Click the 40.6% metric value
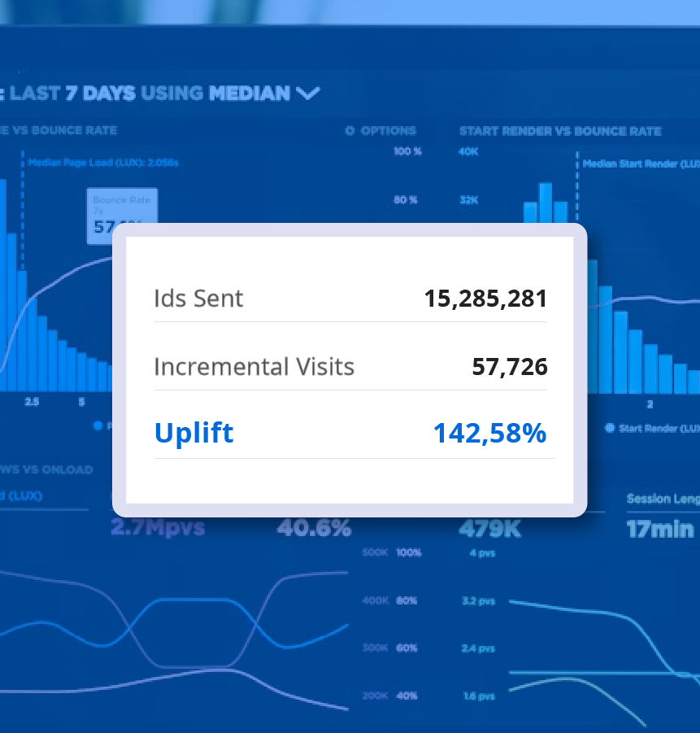Screen dimensions: 700x733 (x=314, y=528)
